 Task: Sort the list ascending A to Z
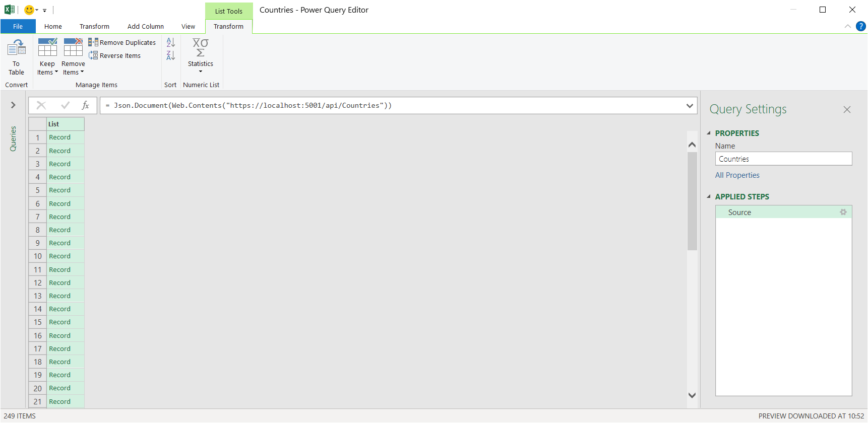tap(171, 42)
